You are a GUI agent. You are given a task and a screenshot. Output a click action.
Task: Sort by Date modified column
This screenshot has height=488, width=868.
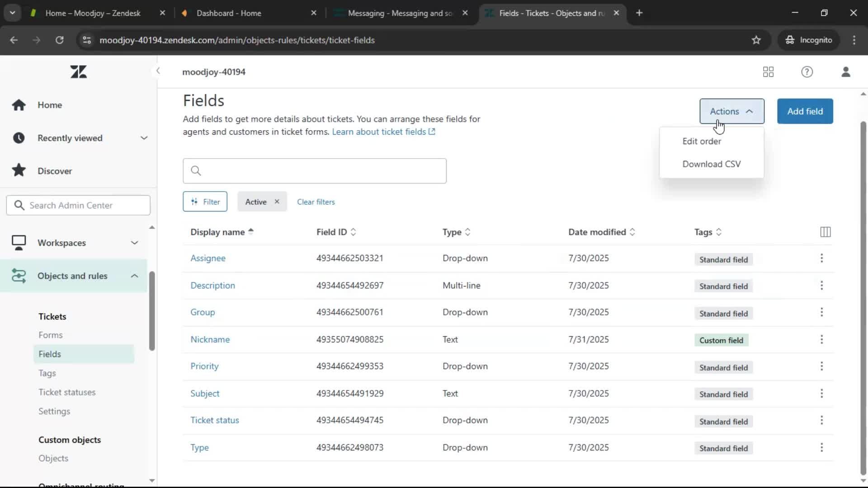pos(602,232)
